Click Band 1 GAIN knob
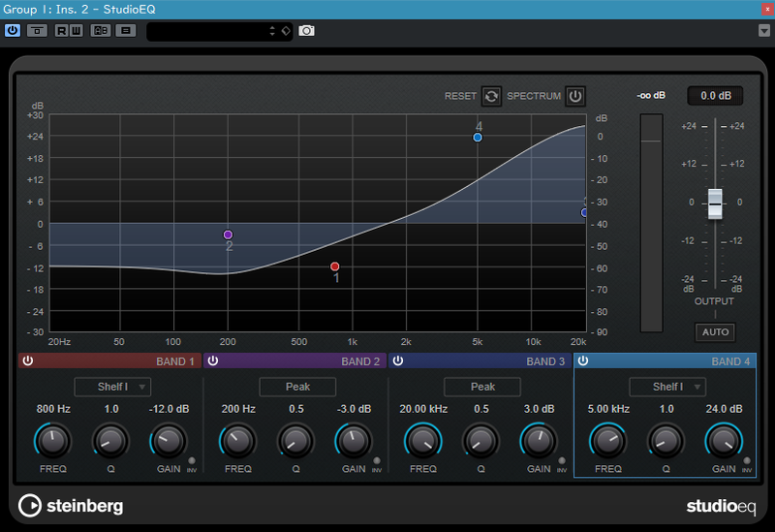 [169, 441]
